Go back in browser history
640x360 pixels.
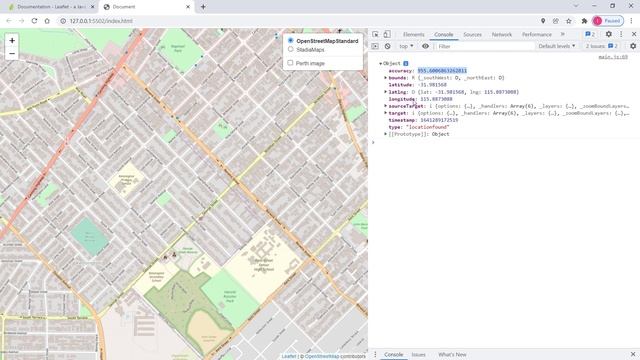point(9,21)
